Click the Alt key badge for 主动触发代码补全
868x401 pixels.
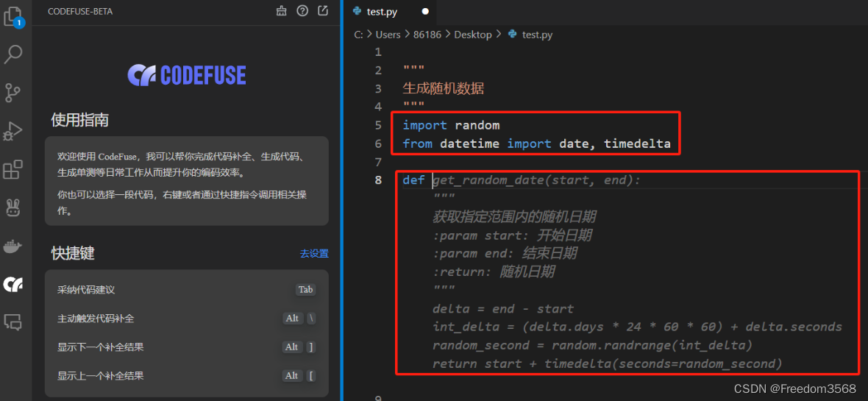click(292, 319)
